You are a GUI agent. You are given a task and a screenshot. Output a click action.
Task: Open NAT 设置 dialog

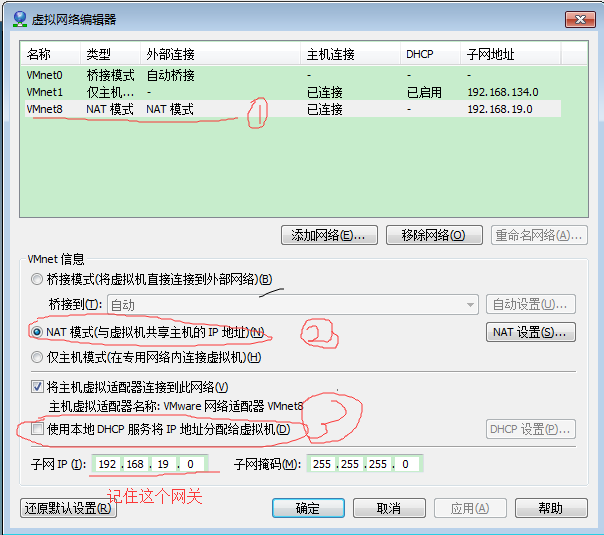point(531,331)
